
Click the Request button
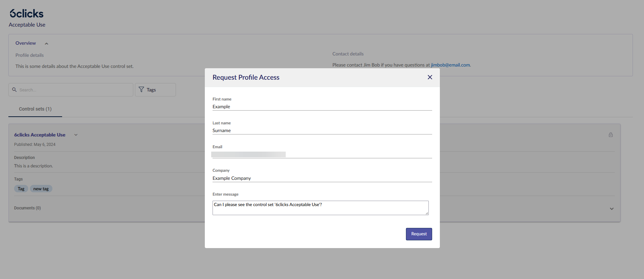pyautogui.click(x=419, y=234)
